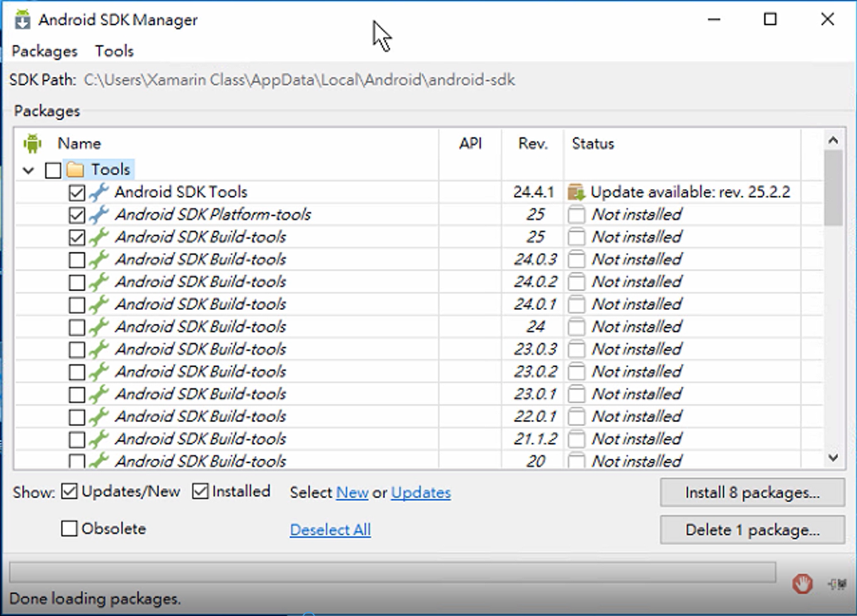Click wrench icon of Build-tools rev 24.0.2
This screenshot has height=616, width=857.
98,282
